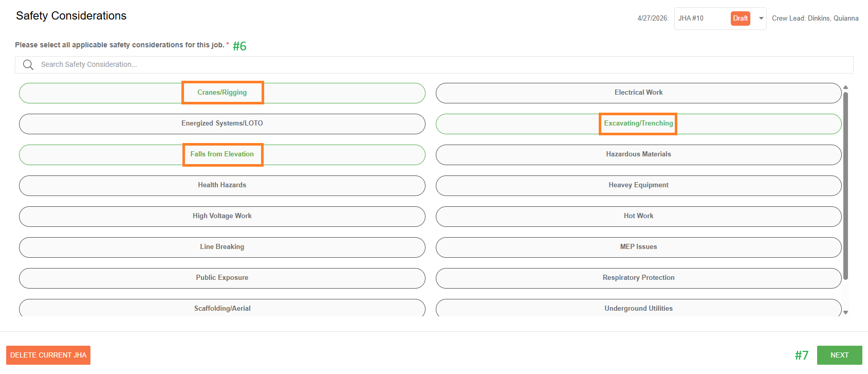Click scrollbar up arrow in list
The height and width of the screenshot is (374, 868).
pyautogui.click(x=845, y=87)
